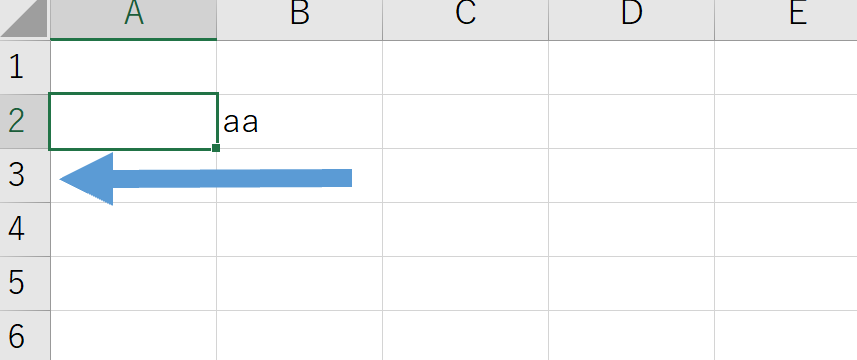Viewport: 857px width, 360px height.
Task: Select cell D5
Action: tap(631, 284)
